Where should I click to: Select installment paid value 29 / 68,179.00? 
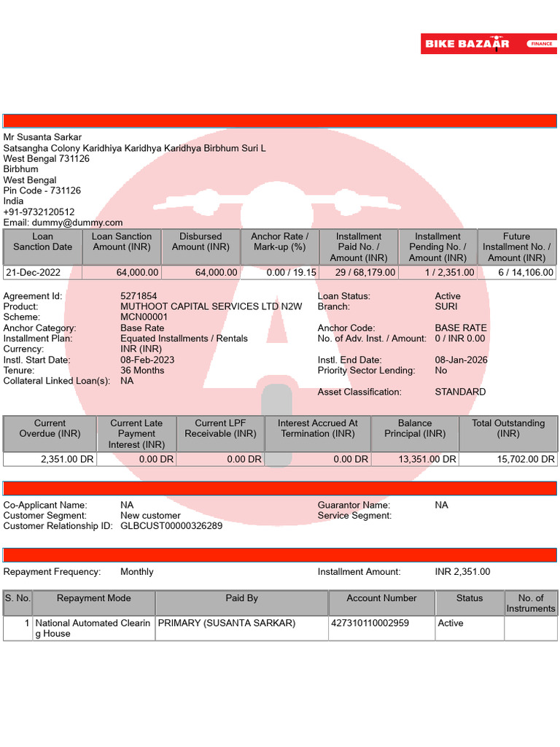click(365, 273)
